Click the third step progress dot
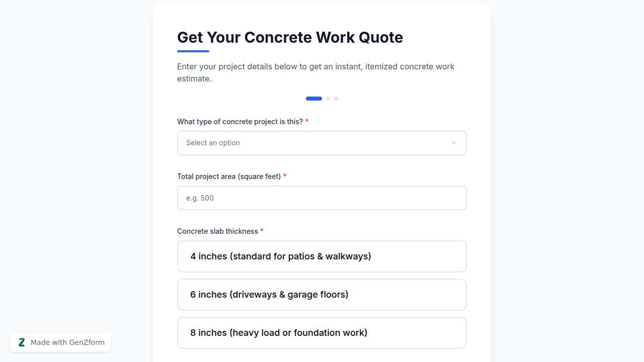The height and width of the screenshot is (362, 644). [336, 99]
